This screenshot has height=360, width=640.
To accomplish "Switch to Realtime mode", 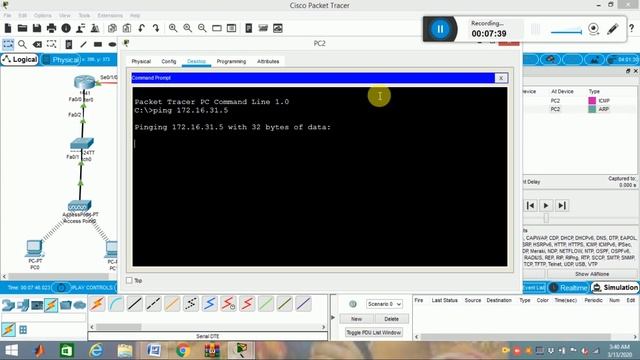I will tap(569, 288).
